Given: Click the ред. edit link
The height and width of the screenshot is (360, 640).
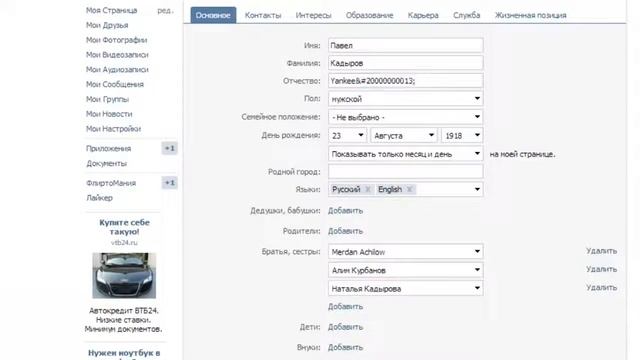Looking at the screenshot, I should tap(165, 11).
